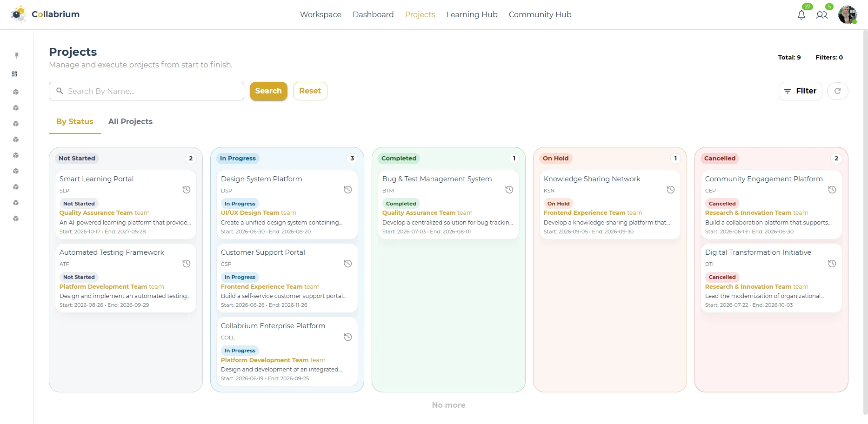Open history icon on Customer Support Portal card
Viewport: 868px width, 424px height.
[348, 264]
